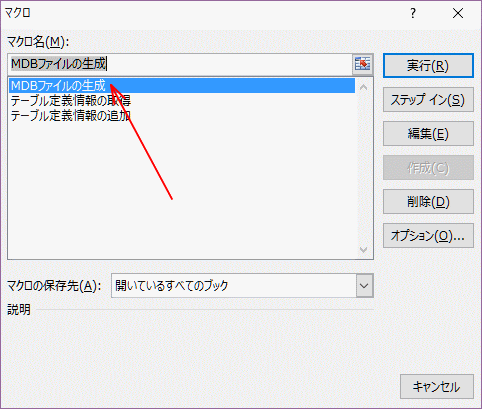Screen dimensions: 482x409
Task: Select テーブル定義情報の取得 macro
Action: (182, 101)
